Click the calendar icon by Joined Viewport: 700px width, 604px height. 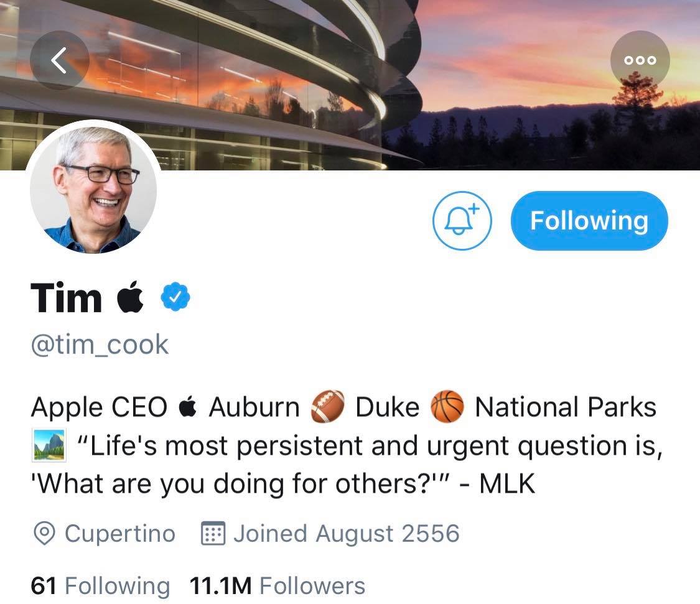pos(213,534)
